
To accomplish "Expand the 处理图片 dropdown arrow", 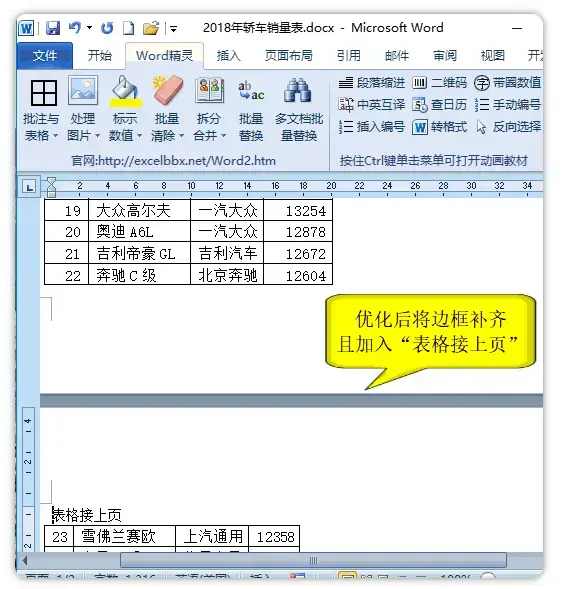I will [98, 135].
